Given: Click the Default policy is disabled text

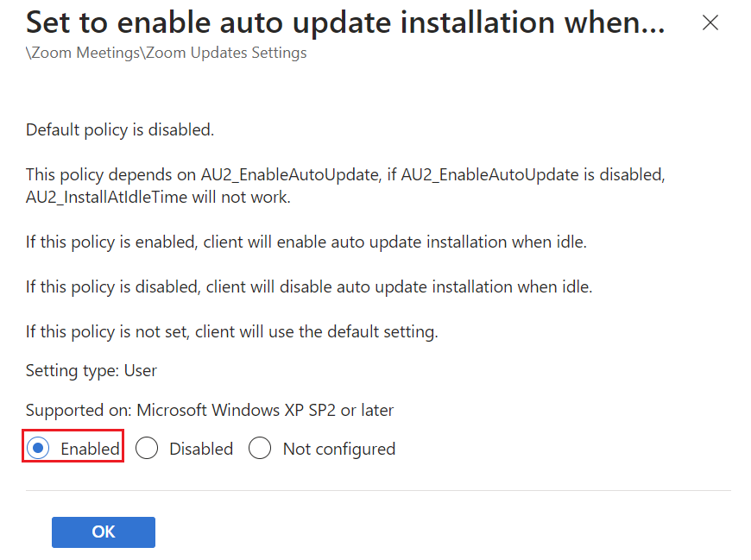Looking at the screenshot, I should [x=121, y=129].
